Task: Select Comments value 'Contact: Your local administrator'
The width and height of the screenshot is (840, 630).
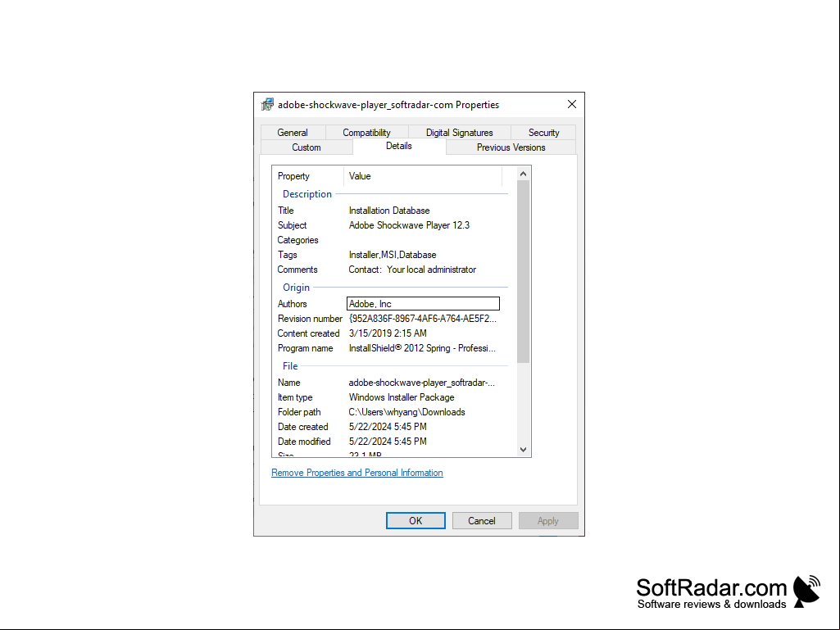Action: (x=412, y=270)
